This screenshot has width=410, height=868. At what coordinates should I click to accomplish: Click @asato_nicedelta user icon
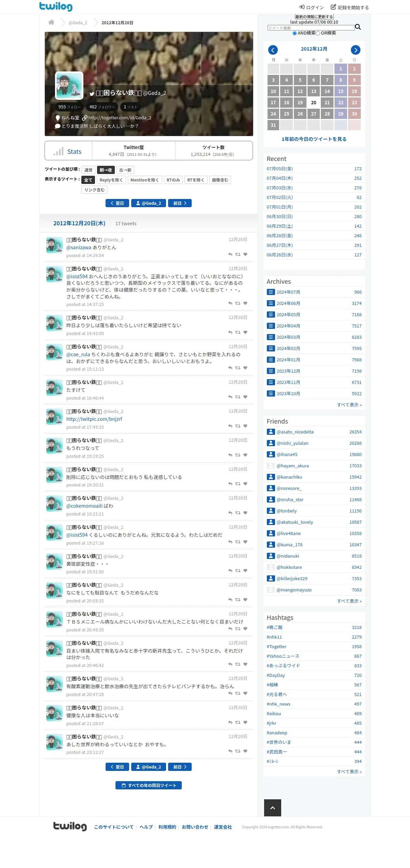(x=271, y=432)
